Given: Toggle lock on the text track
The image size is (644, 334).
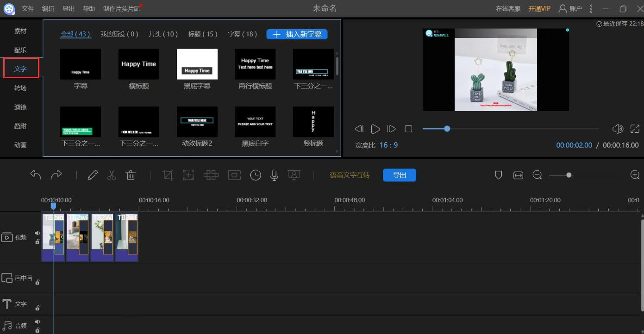Looking at the screenshot, I should [38, 308].
